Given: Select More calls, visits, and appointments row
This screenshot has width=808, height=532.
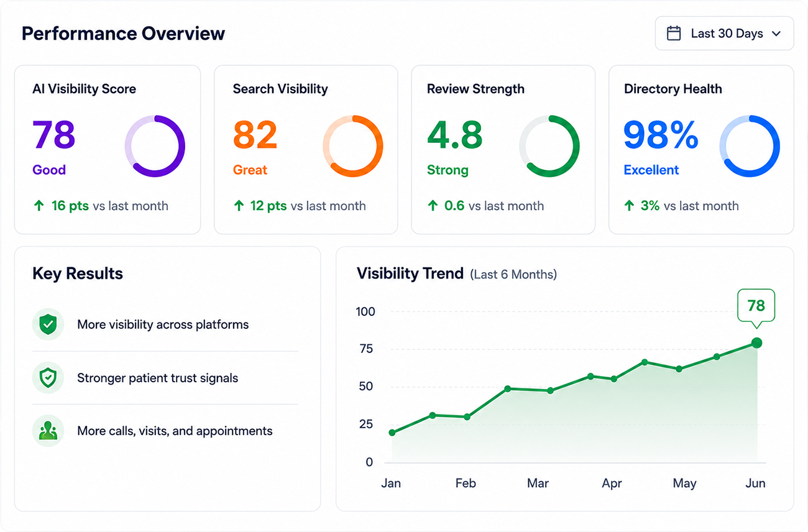Looking at the screenshot, I should 165,431.
